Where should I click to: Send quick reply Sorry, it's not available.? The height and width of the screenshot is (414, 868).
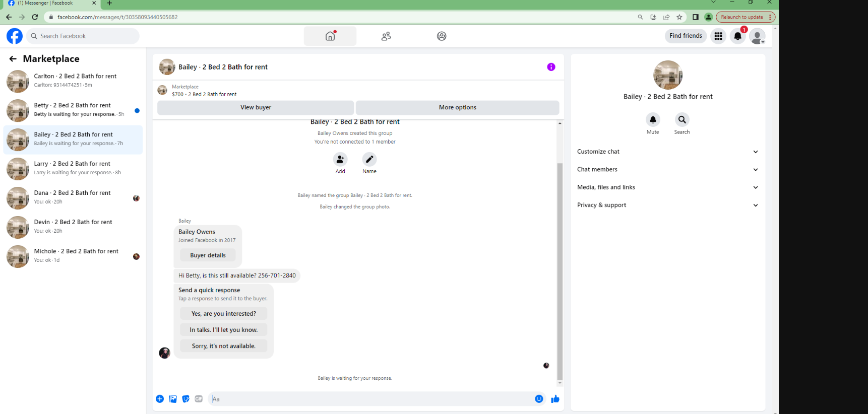pos(224,346)
